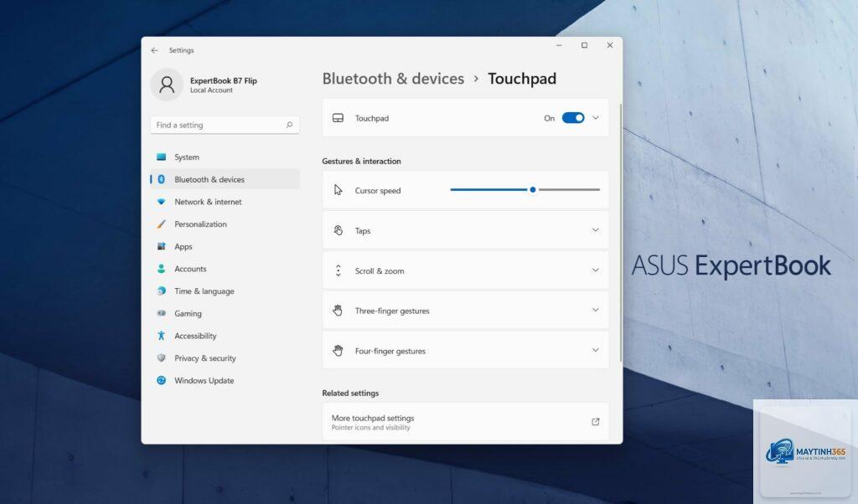Click the Accessibility figure icon

coord(162,336)
